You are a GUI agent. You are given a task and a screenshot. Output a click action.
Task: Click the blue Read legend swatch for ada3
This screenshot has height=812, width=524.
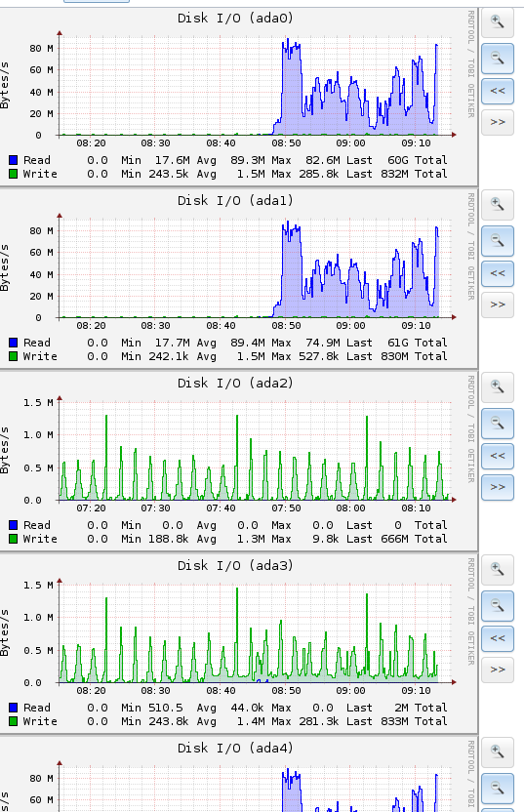13,707
